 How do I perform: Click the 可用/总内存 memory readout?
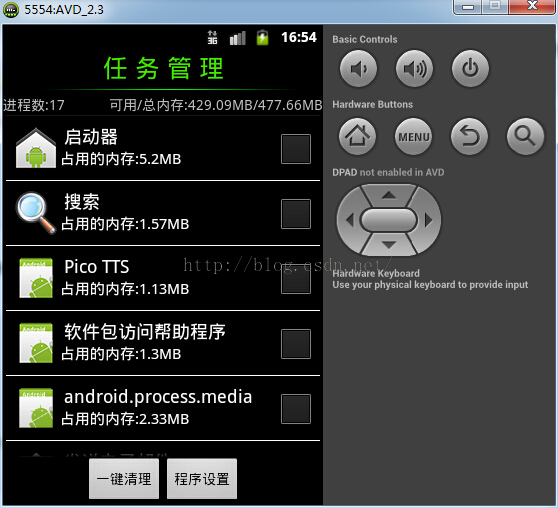216,105
